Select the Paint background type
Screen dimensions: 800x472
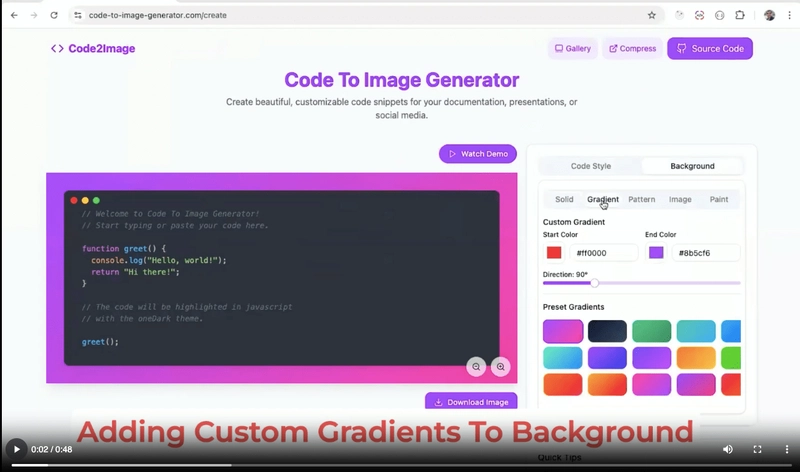click(719, 200)
